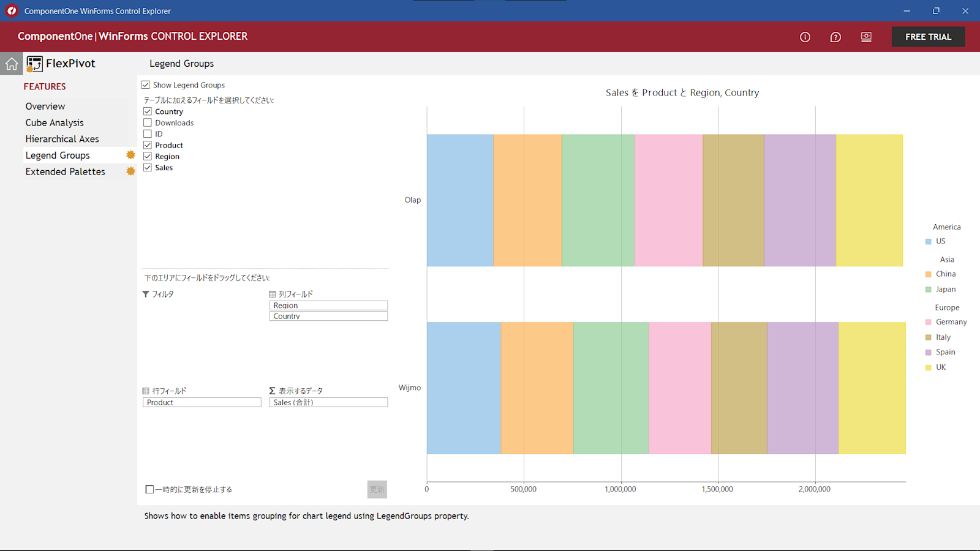Select Product item in row fields

tap(202, 402)
